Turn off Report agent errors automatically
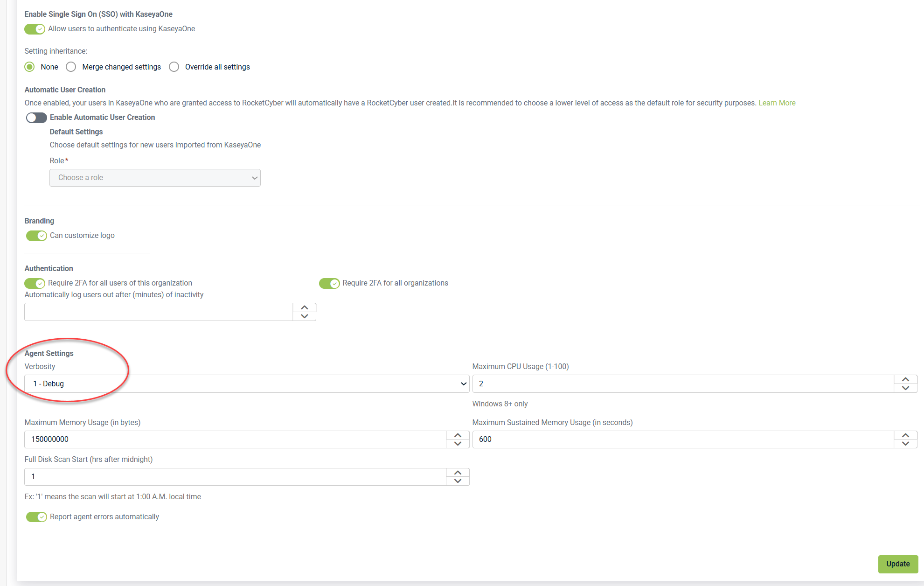924x586 pixels. coord(36,517)
